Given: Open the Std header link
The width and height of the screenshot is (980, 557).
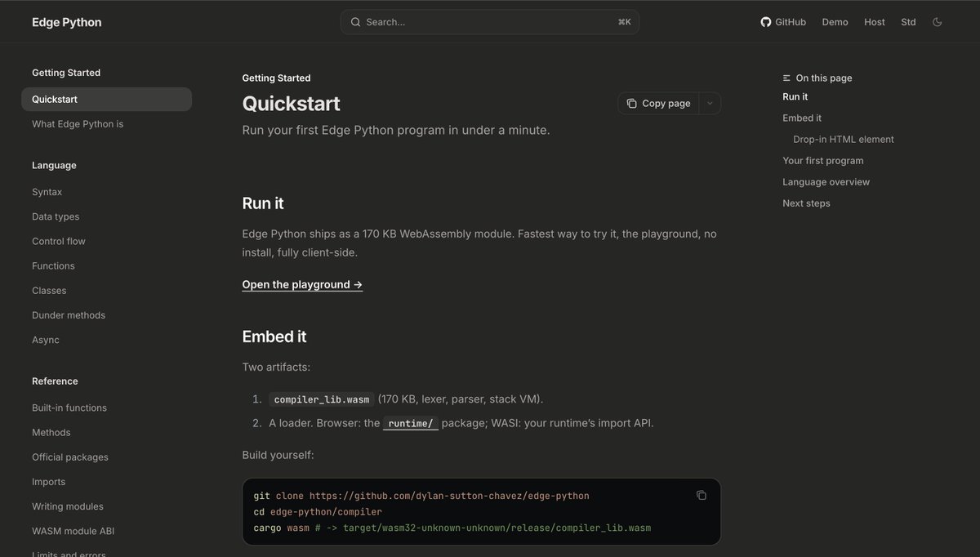Looking at the screenshot, I should coord(908,22).
